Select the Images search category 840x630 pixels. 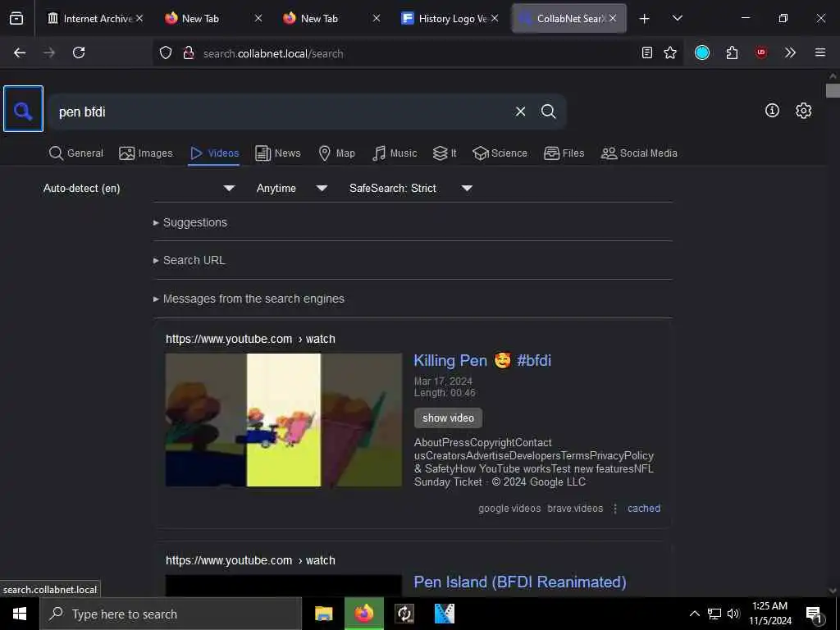[x=146, y=153]
